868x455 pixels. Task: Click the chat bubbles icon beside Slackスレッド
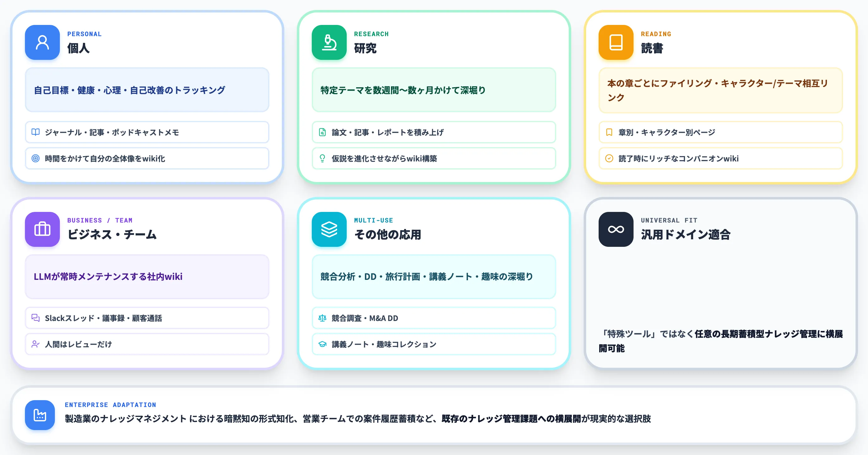coord(35,318)
